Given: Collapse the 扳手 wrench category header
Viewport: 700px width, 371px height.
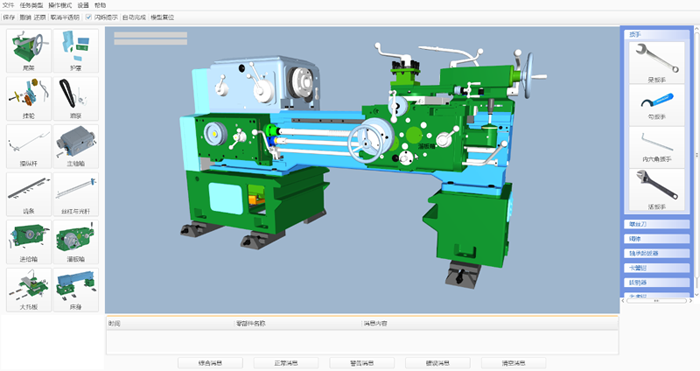Looking at the screenshot, I should (657, 34).
